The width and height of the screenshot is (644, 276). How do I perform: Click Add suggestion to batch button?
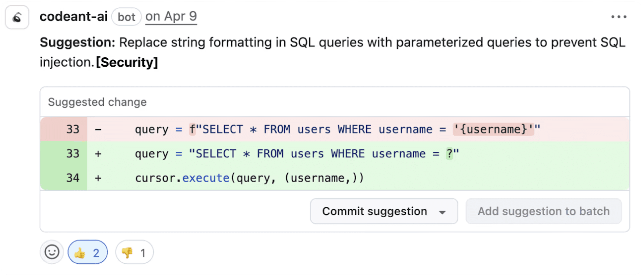(544, 211)
